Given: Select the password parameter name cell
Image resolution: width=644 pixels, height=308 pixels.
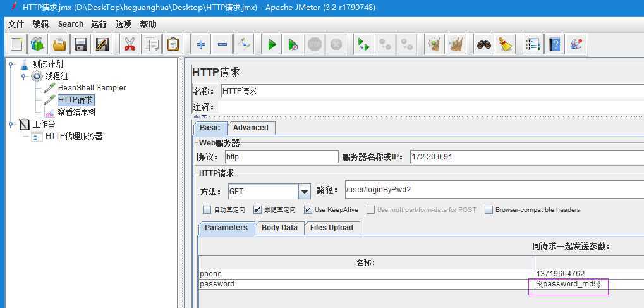Looking at the screenshot, I should [x=367, y=284].
